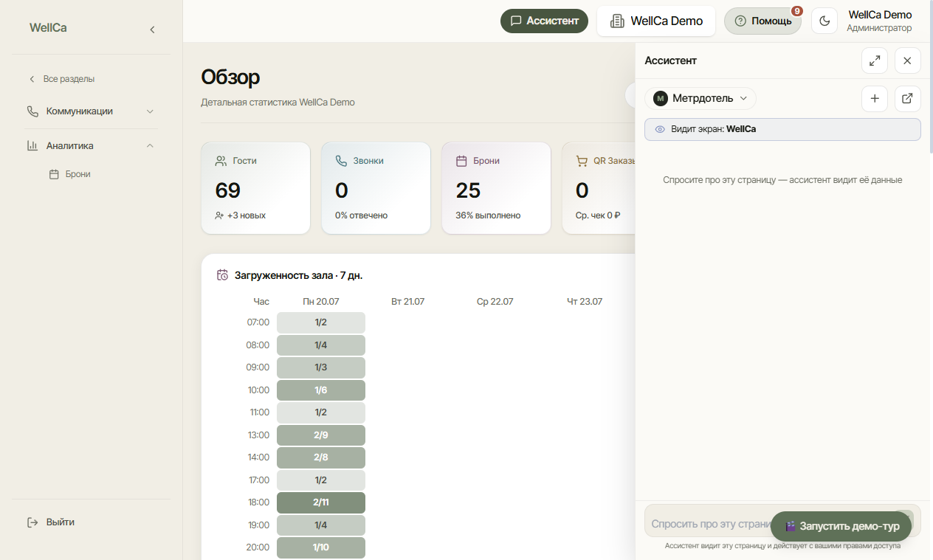
Task: Go back to Все разделы
Action: [x=62, y=79]
